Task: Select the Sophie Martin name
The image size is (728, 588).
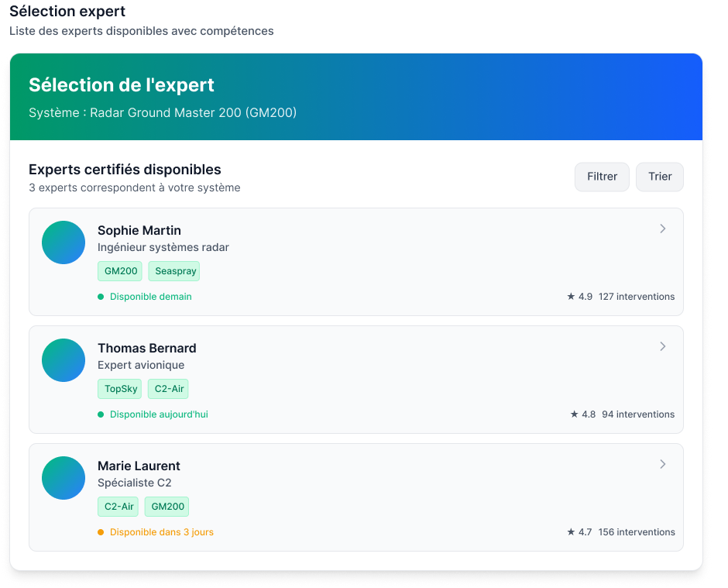Action: click(x=139, y=230)
